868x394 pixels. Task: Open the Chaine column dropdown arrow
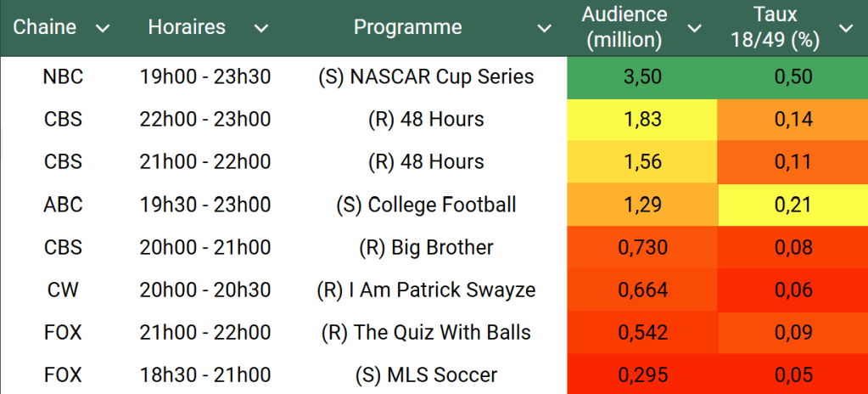coord(103,28)
